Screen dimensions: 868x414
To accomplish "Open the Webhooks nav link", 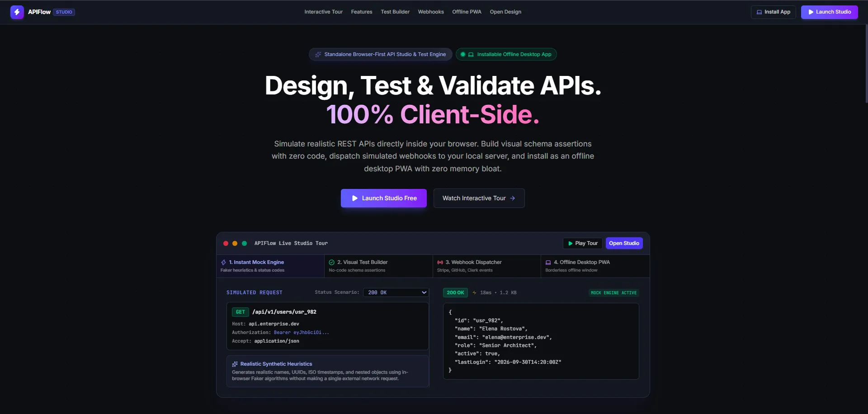I will [431, 12].
